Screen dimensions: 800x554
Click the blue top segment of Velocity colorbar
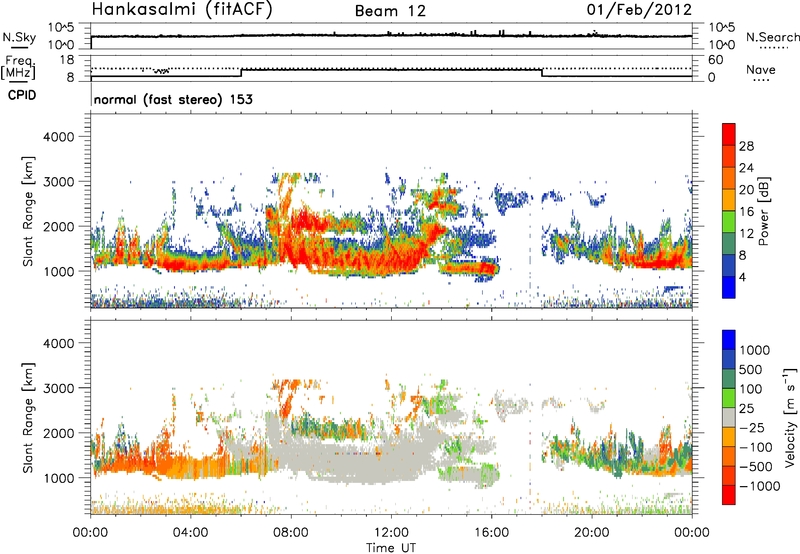coord(729,340)
